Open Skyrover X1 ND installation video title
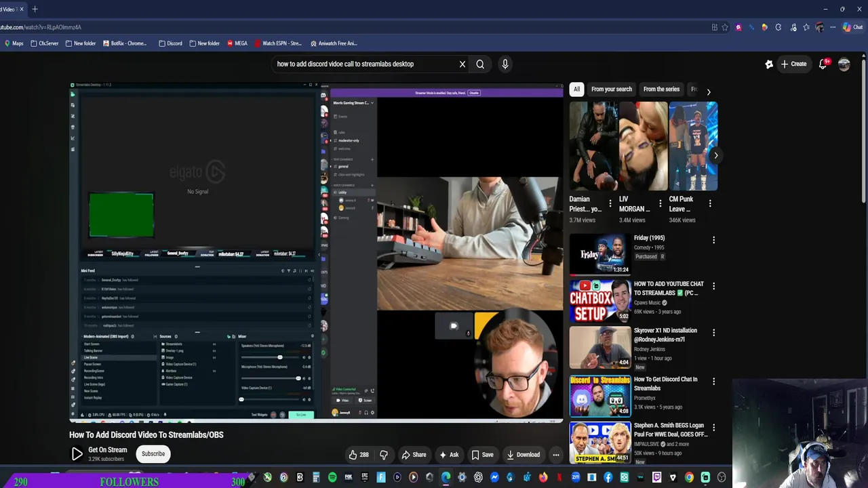Screen dimensions: 868x488 (665, 335)
